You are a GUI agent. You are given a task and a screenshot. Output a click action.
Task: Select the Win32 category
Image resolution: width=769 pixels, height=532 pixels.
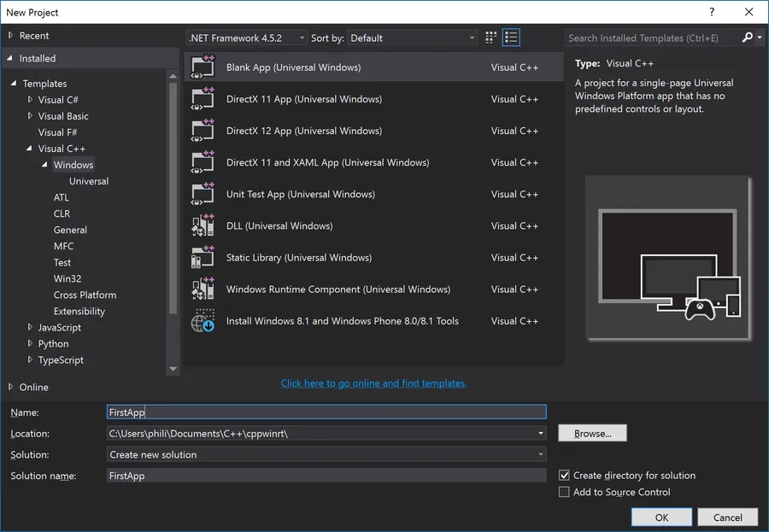pos(68,278)
